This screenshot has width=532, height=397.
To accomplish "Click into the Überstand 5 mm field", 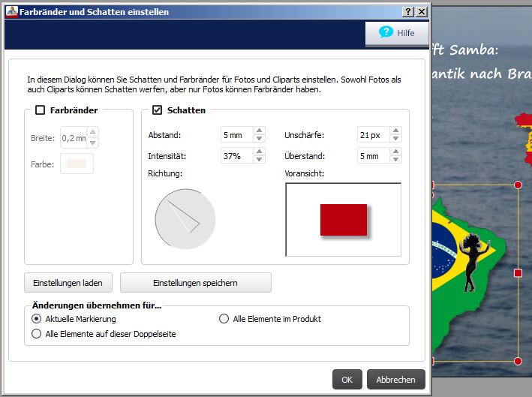I will [x=374, y=156].
